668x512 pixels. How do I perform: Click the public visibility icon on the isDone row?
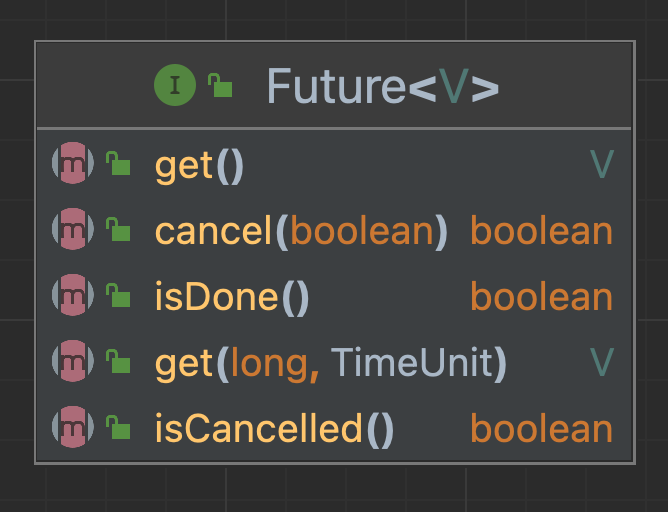pyautogui.click(x=118, y=295)
